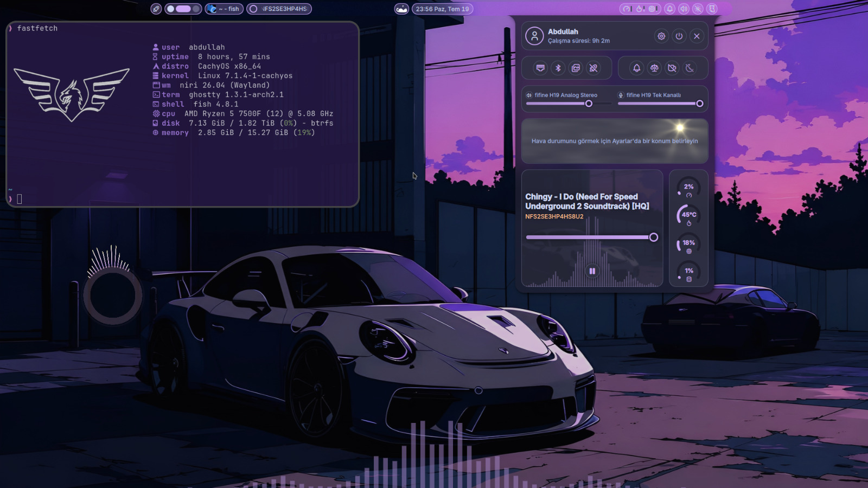Image resolution: width=868 pixels, height=488 pixels.
Task: Click the 'ghostty 1.3.1-arch2.1' term text
Action: (x=236, y=95)
